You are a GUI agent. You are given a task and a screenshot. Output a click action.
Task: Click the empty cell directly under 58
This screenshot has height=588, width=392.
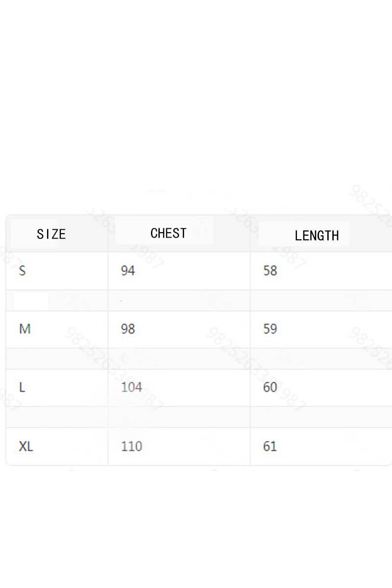point(321,300)
